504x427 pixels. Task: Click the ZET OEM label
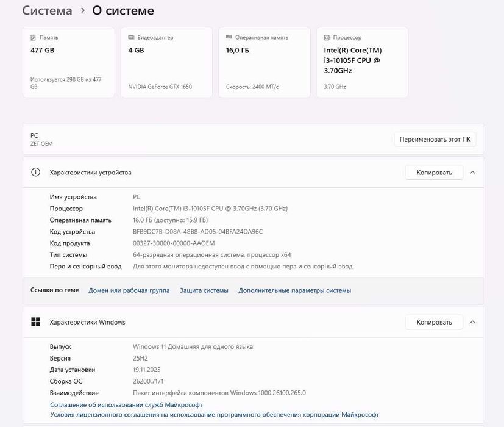pyautogui.click(x=41, y=143)
